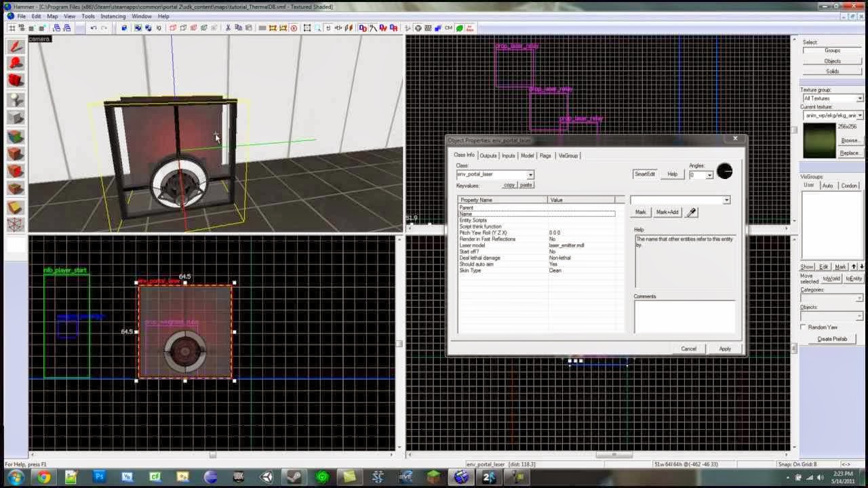
Task: Click the Replace texture button
Action: (x=850, y=153)
